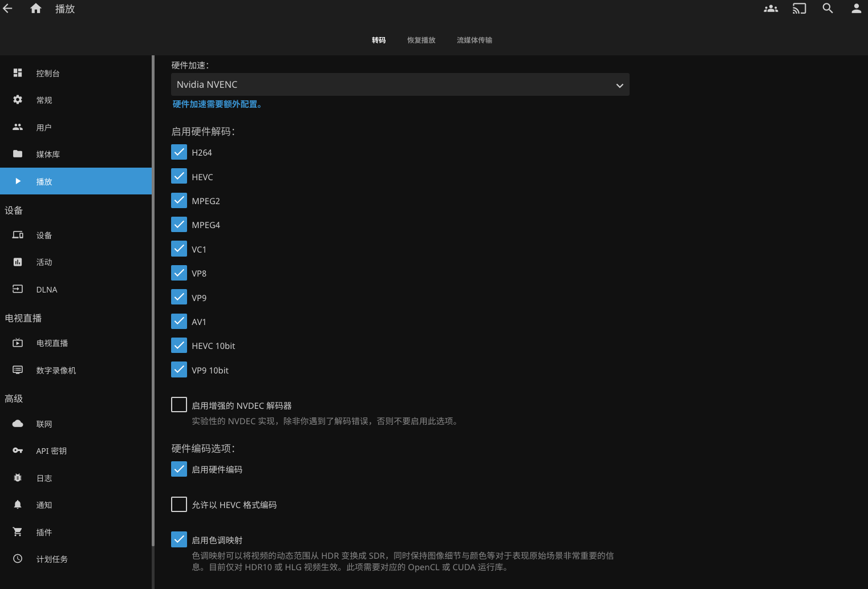Click the 用户 people icon
Screen dimensions: 868x589
[x=18, y=127]
